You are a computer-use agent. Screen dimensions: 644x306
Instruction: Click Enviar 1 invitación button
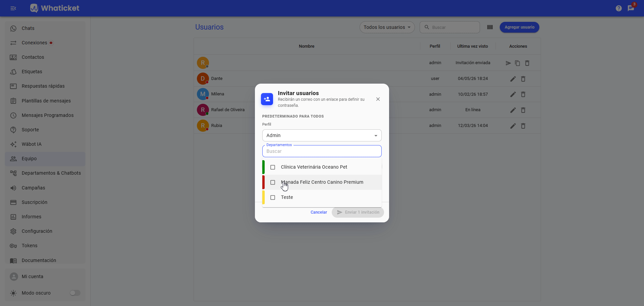point(358,212)
